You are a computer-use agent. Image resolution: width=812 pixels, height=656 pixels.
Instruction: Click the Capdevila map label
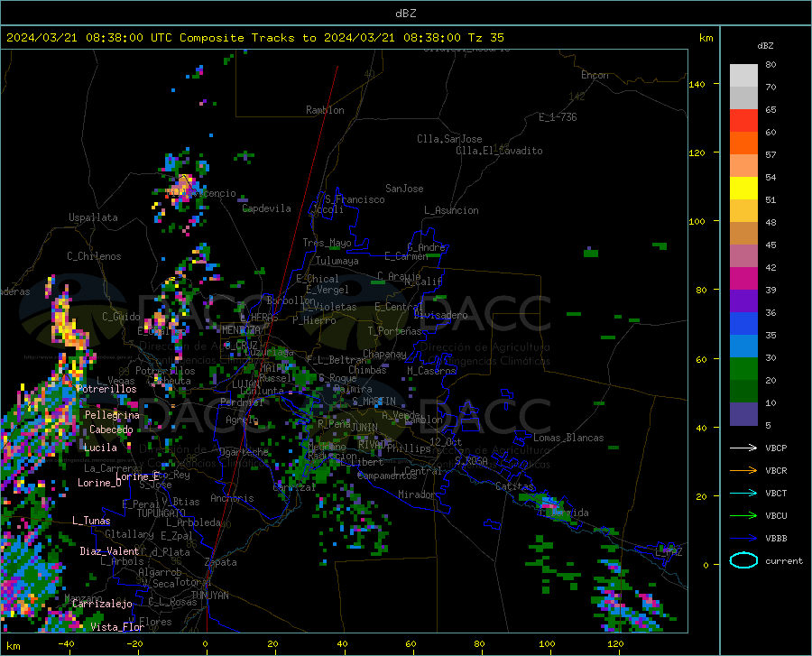(266, 208)
